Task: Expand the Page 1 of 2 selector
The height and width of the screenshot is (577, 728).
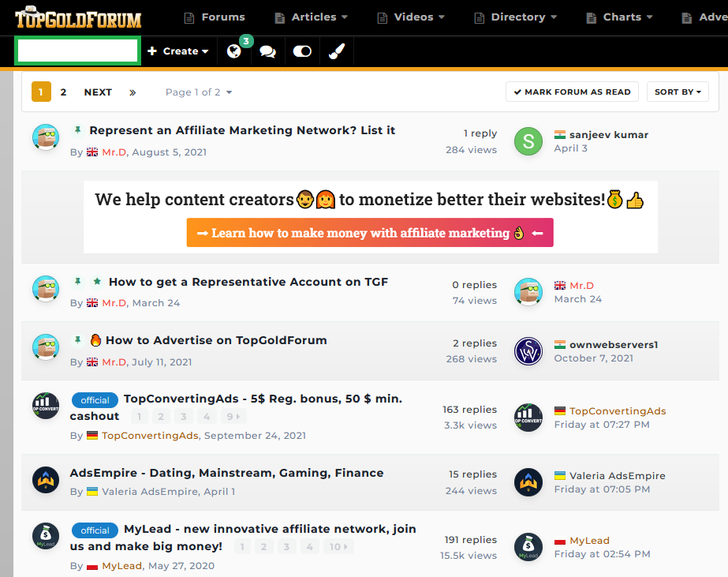Action: point(199,92)
